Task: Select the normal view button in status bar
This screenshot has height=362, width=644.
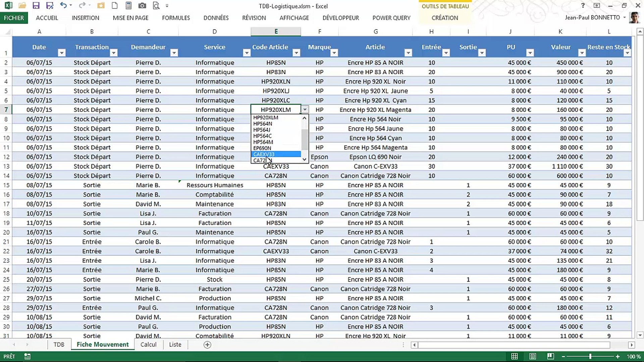Action: [x=514, y=356]
